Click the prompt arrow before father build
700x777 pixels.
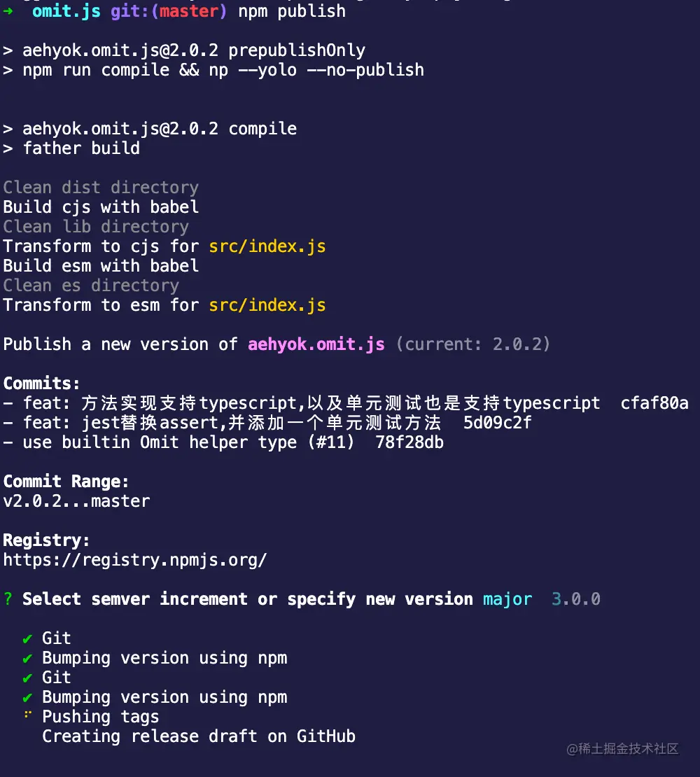point(8,148)
